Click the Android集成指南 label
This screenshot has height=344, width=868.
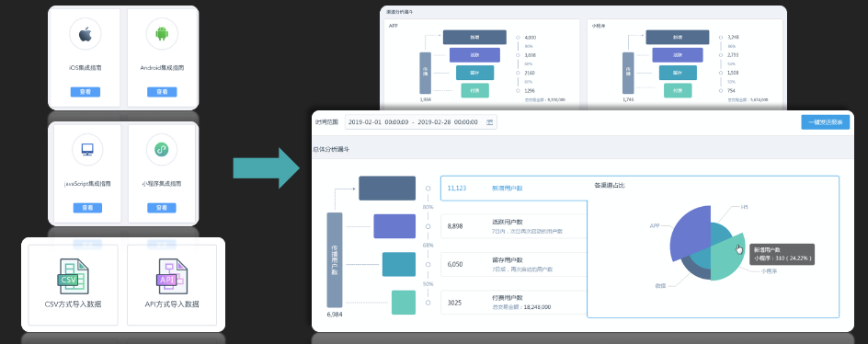tap(162, 67)
